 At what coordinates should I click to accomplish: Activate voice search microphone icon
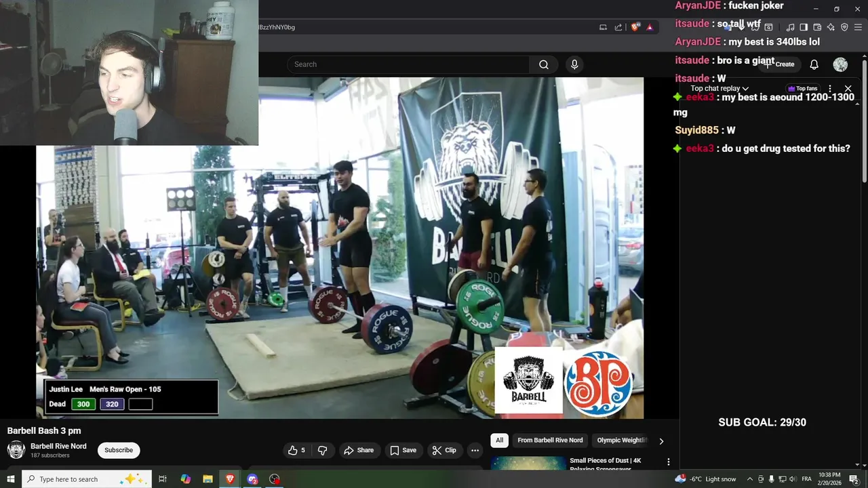[574, 64]
